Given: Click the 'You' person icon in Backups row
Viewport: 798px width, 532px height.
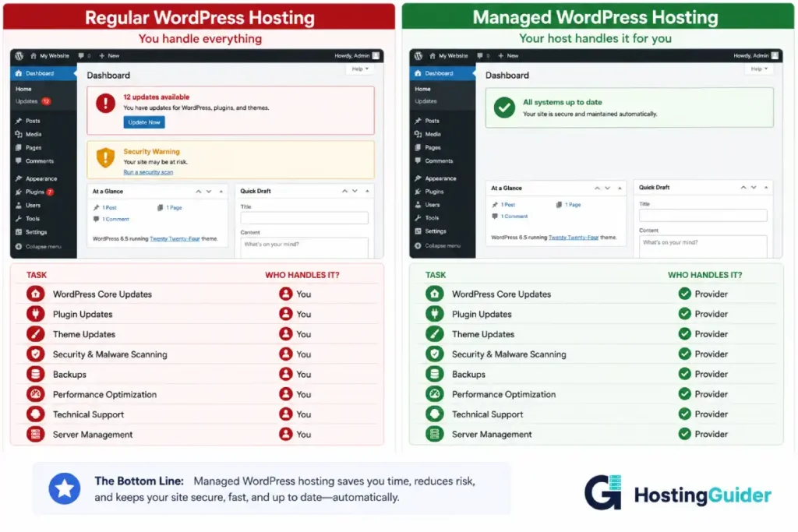Looking at the screenshot, I should (286, 375).
